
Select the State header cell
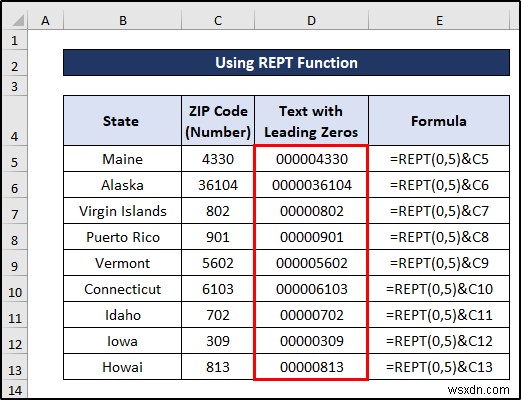pyautogui.click(x=122, y=121)
